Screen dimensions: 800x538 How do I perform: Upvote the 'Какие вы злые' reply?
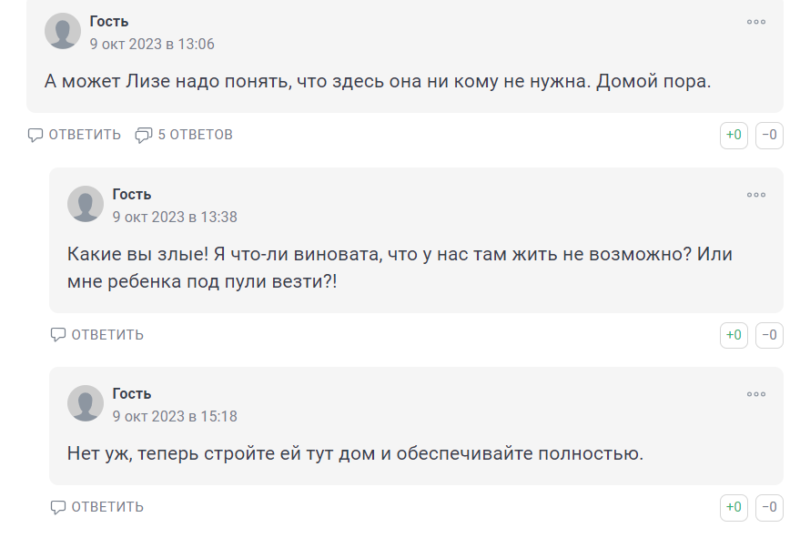[734, 335]
